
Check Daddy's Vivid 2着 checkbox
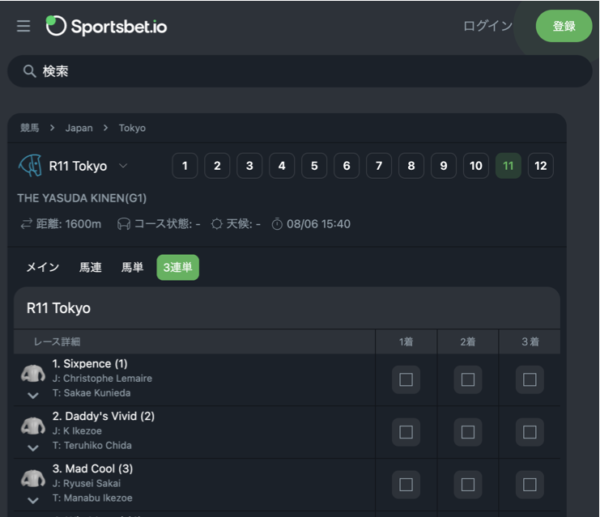click(x=468, y=432)
